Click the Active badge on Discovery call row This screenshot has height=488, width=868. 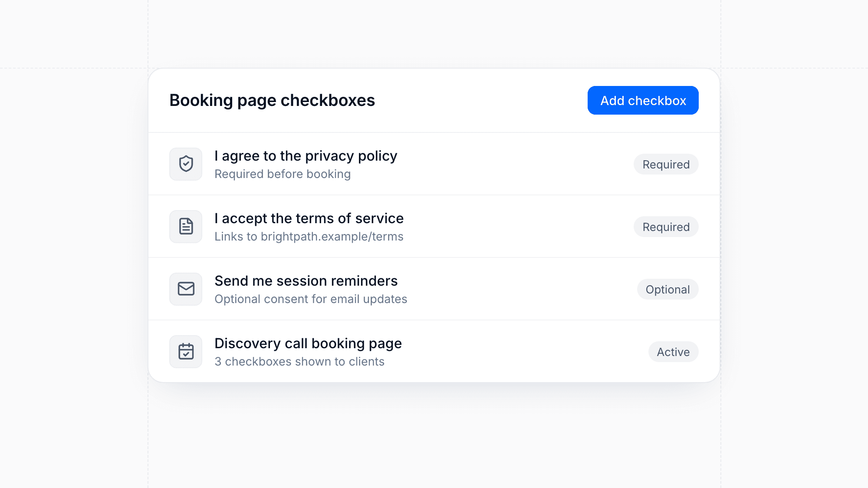click(673, 352)
